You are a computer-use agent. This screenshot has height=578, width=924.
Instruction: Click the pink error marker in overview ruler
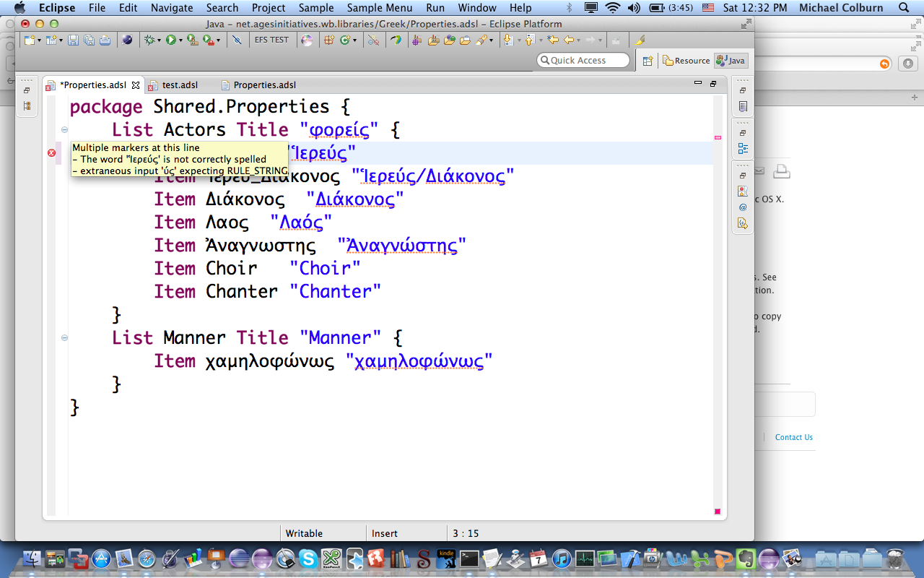pyautogui.click(x=718, y=137)
